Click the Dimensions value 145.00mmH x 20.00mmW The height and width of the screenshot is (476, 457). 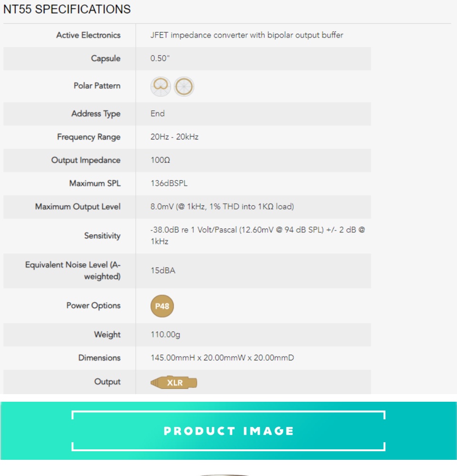click(x=222, y=358)
